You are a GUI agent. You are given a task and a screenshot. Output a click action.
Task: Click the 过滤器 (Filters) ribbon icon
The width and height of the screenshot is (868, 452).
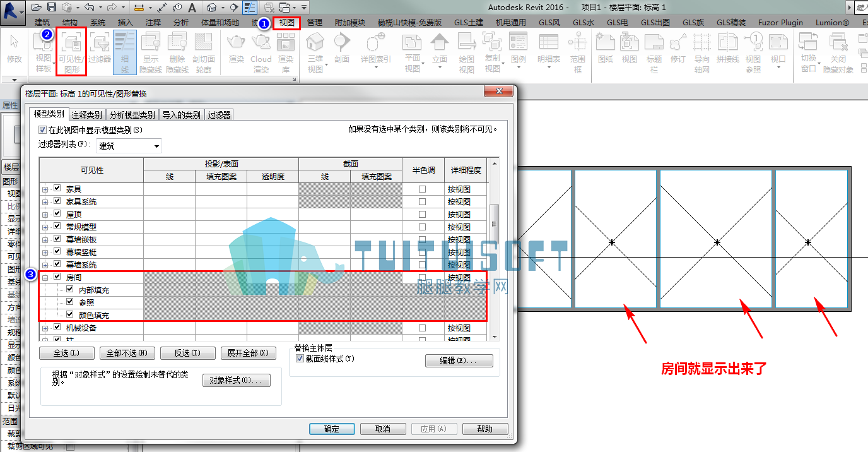(99, 48)
